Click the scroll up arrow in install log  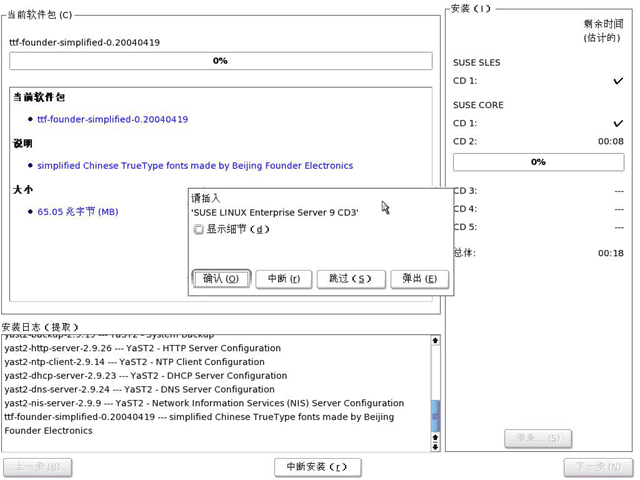[435, 340]
